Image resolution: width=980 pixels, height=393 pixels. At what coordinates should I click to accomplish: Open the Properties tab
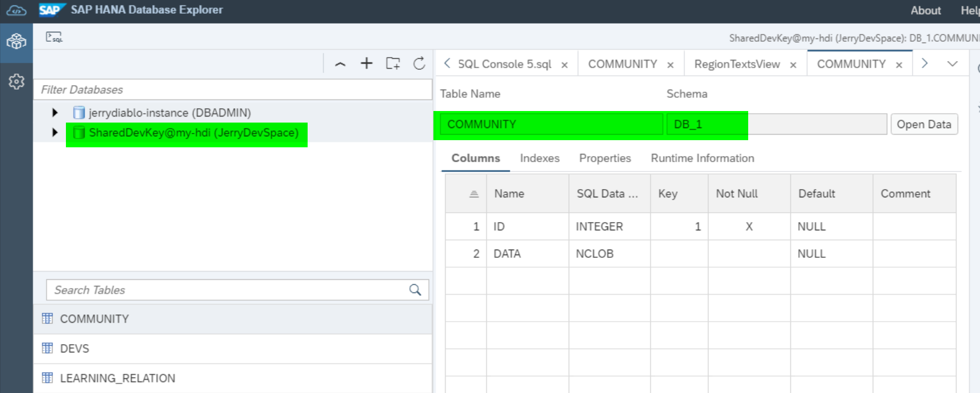605,158
